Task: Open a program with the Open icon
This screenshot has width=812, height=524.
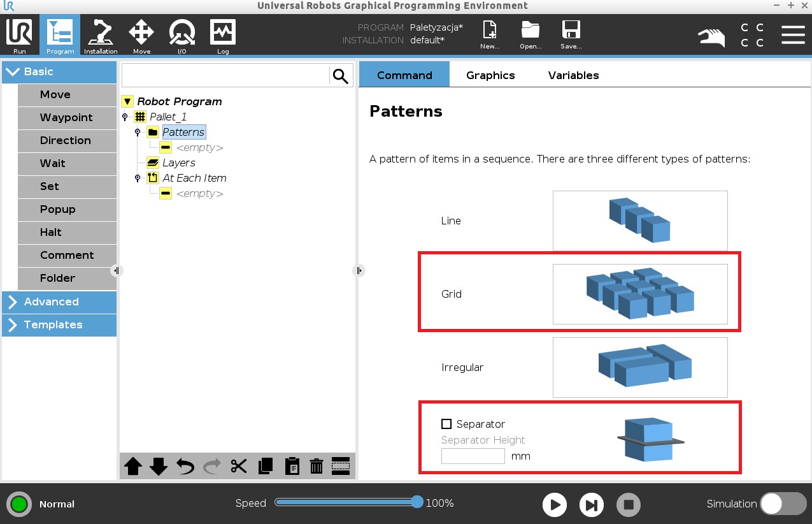Action: pos(531,35)
